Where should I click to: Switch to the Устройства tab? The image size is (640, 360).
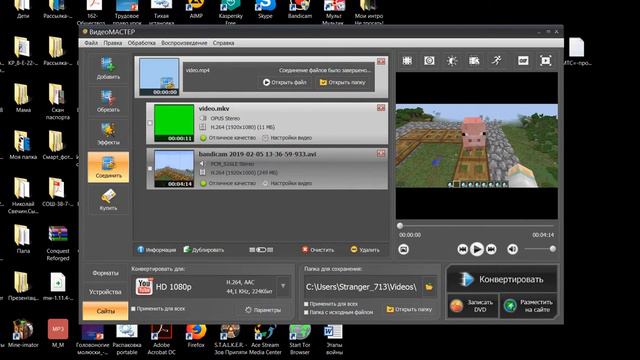click(105, 292)
